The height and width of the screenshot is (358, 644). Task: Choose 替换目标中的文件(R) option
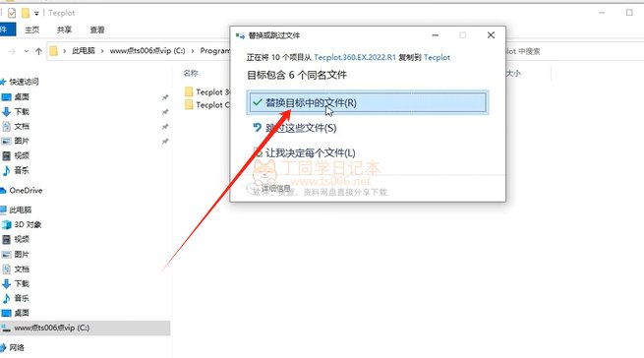click(368, 102)
